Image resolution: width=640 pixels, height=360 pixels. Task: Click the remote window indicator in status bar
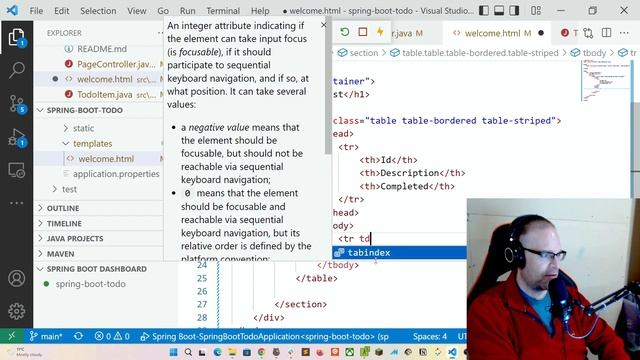pos(12,336)
